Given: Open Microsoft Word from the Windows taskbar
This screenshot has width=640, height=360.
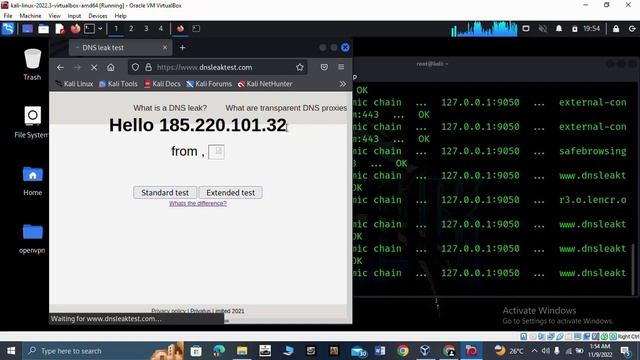Looking at the screenshot, I should coord(380,351).
